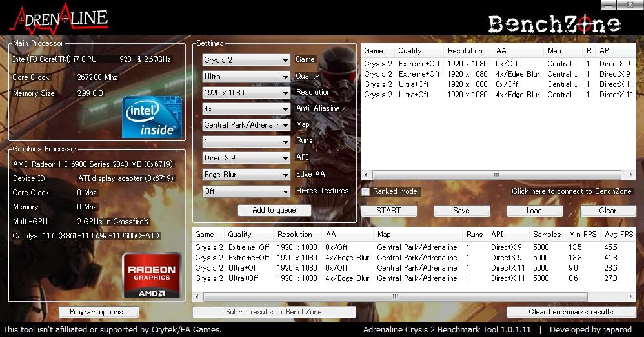Select result row with Avg FPS 28.6
The width and height of the screenshot is (644, 337).
pyautogui.click(x=414, y=267)
